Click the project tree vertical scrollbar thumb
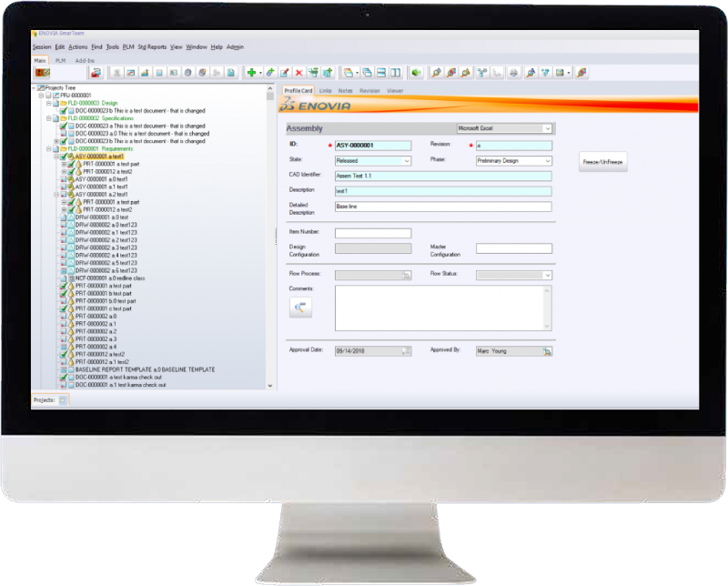This screenshot has height=586, width=728. (x=270, y=96)
